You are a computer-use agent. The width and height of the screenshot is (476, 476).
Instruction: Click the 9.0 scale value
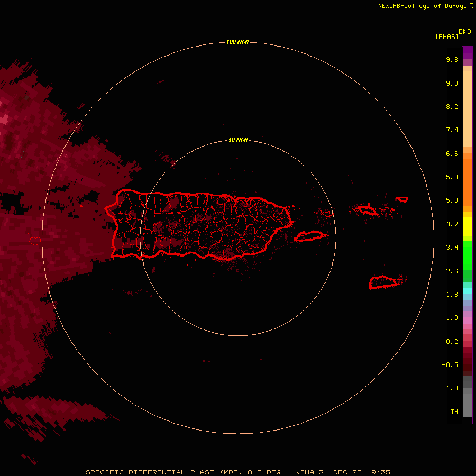click(x=452, y=83)
